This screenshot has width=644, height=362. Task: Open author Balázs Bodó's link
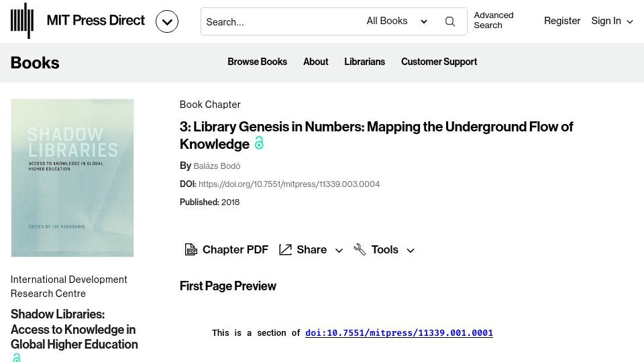click(217, 166)
